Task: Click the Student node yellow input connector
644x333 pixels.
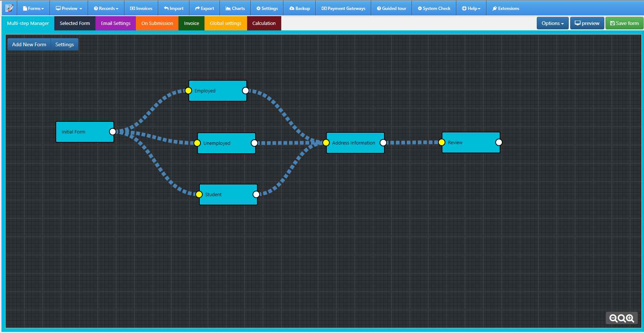Action: pos(199,194)
